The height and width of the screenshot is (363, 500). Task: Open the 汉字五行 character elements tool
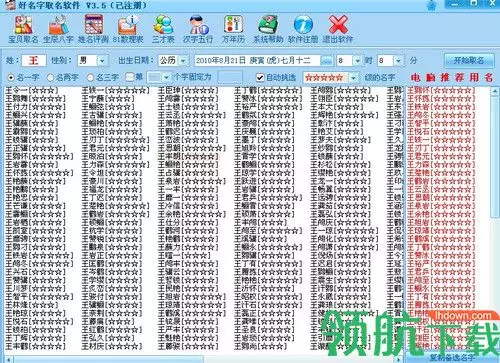(x=198, y=29)
